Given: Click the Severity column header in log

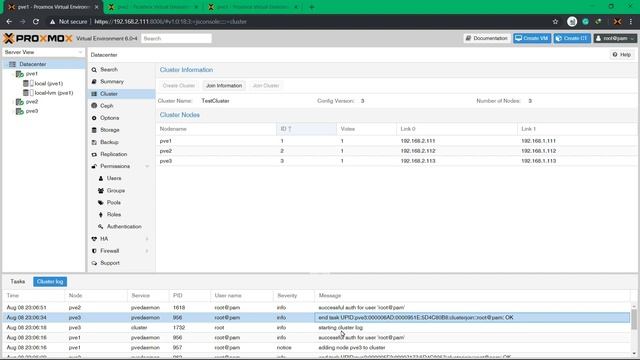Looking at the screenshot, I should click(x=293, y=296).
